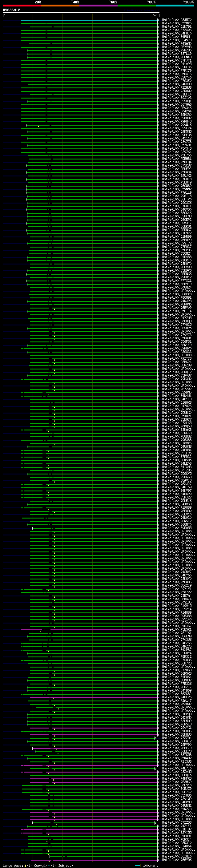
Task: Select hit label UniRef100_A4GXB3
Action: coord(177,84)
